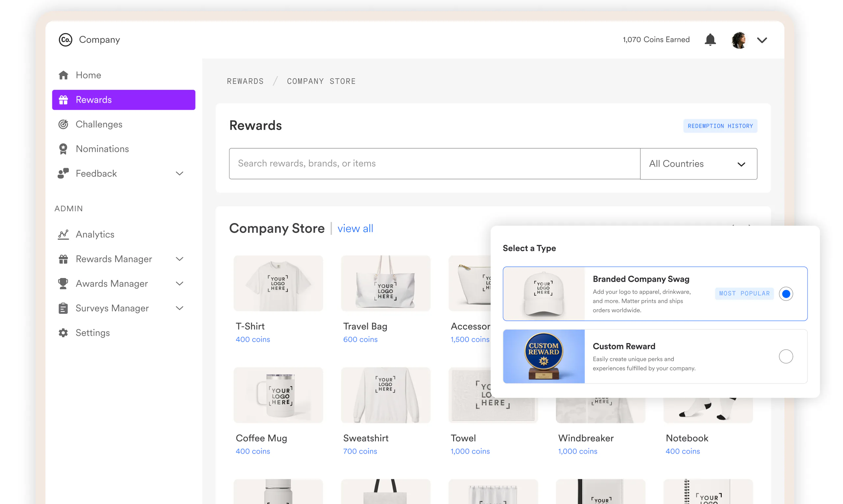Expand the Awards Manager chevron
The height and width of the screenshot is (504, 843).
click(179, 284)
